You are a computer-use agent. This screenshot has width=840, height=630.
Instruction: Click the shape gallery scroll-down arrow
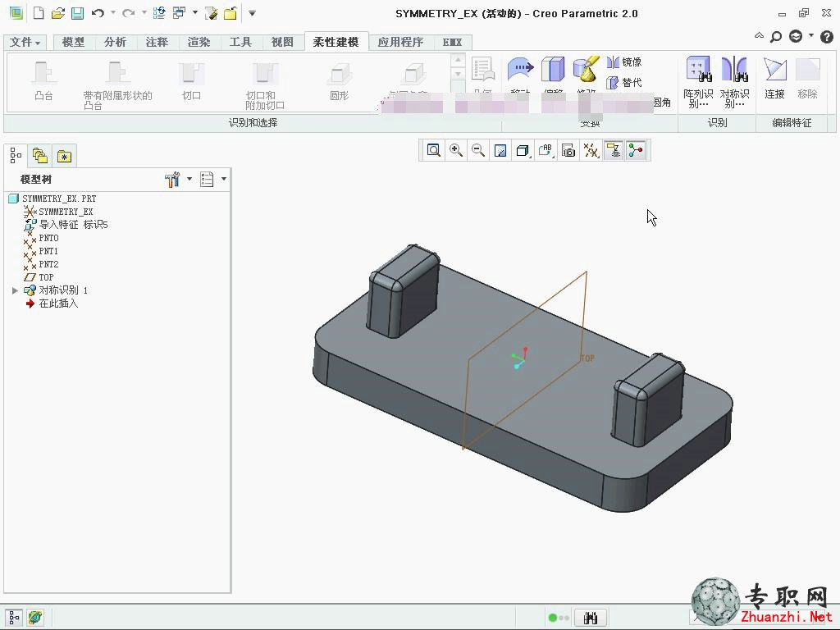[458, 73]
